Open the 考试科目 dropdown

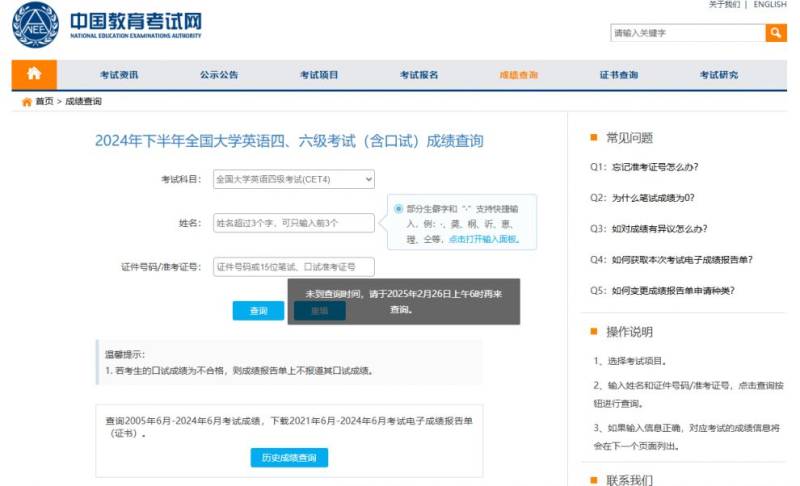[x=294, y=180]
